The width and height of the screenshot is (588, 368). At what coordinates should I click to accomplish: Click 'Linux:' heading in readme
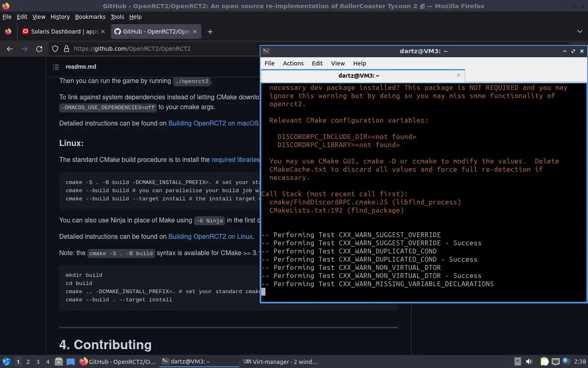point(71,143)
